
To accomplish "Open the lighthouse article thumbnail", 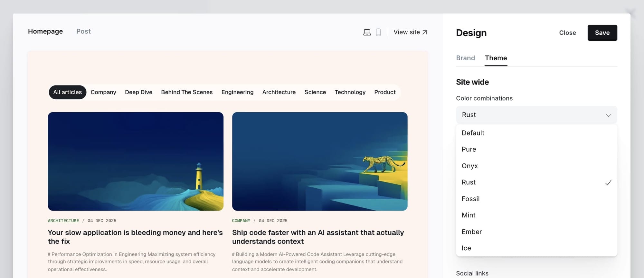I will tap(136, 161).
